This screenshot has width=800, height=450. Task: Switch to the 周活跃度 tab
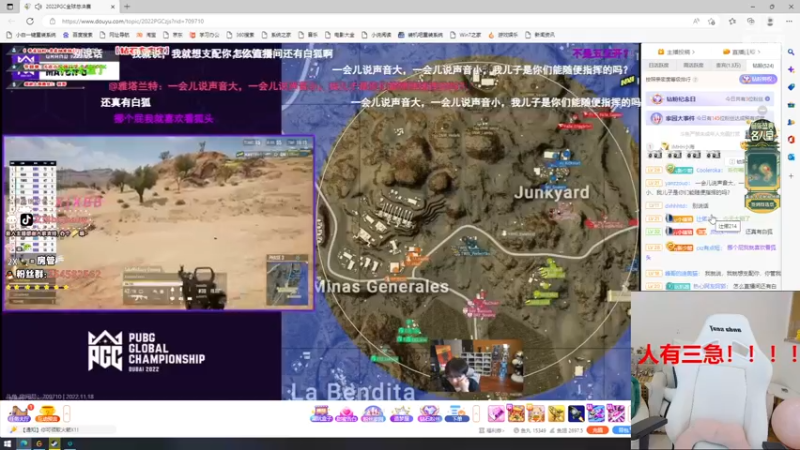(693, 65)
